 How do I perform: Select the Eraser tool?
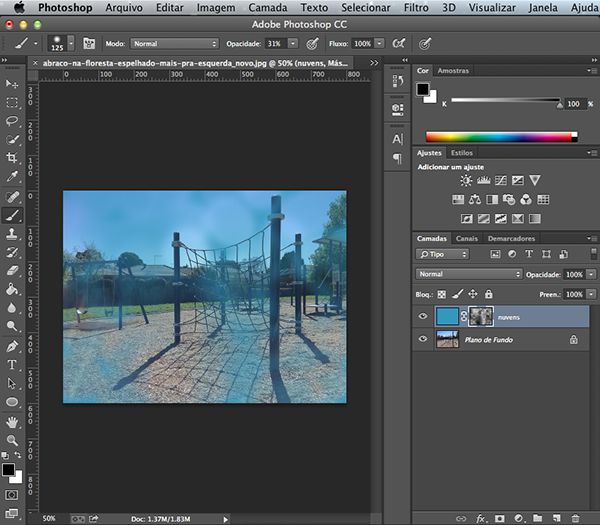click(12, 271)
